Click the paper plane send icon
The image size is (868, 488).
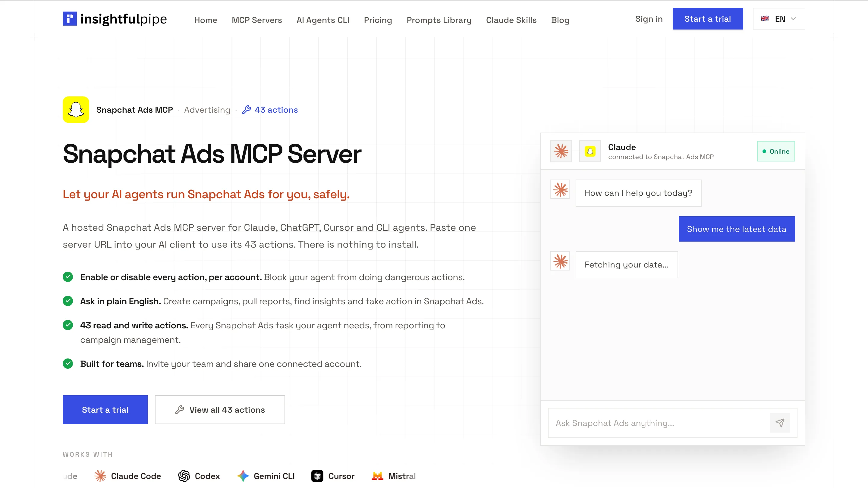point(780,423)
